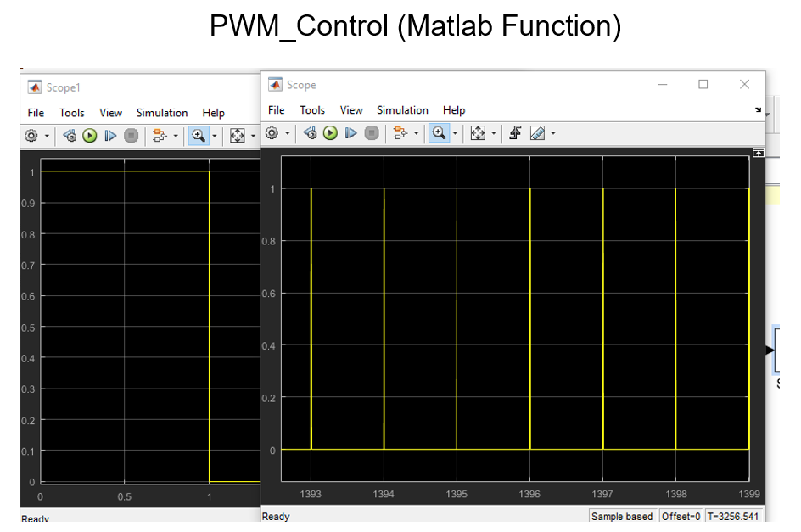Click x-axis label 0.5 in Scope1 plot
This screenshot has height=532, width=801.
(124, 496)
